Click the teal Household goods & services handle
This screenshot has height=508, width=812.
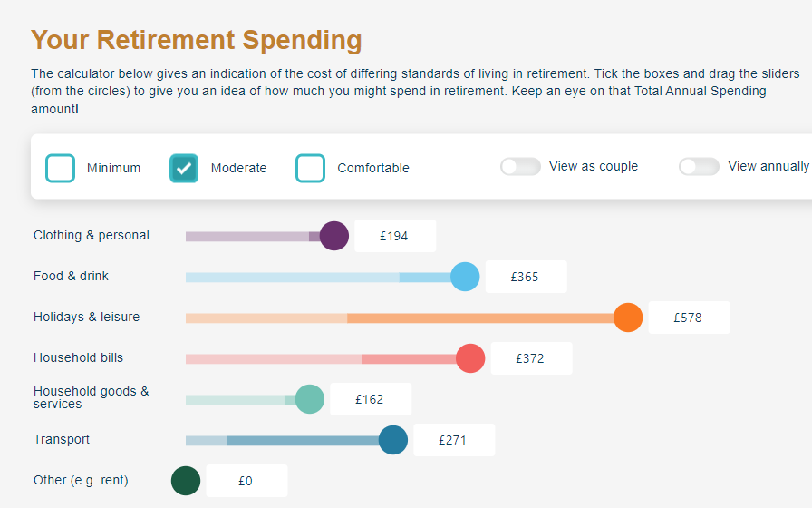click(x=310, y=399)
